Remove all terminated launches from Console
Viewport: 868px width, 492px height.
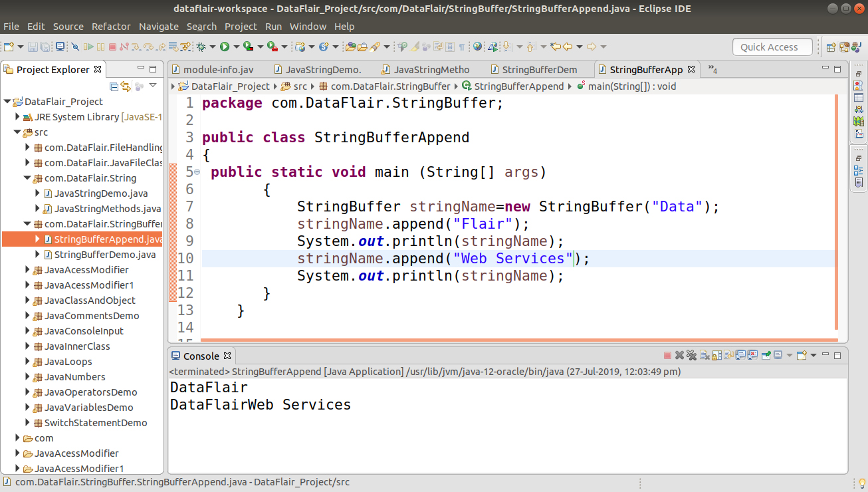pyautogui.click(x=692, y=355)
